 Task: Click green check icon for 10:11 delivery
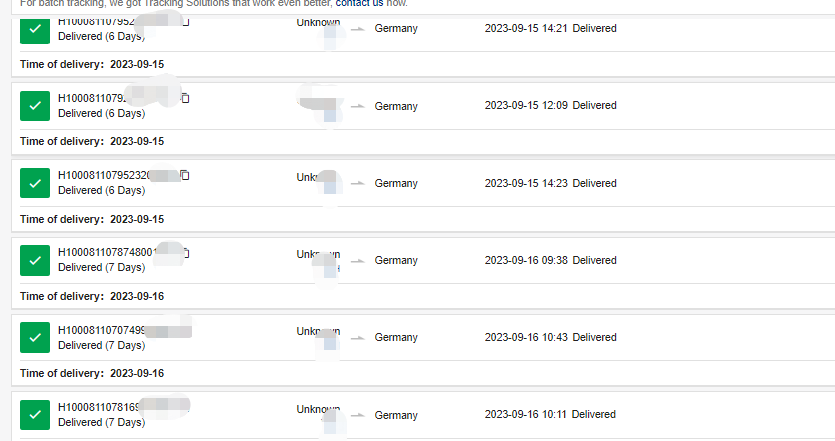pos(35,414)
